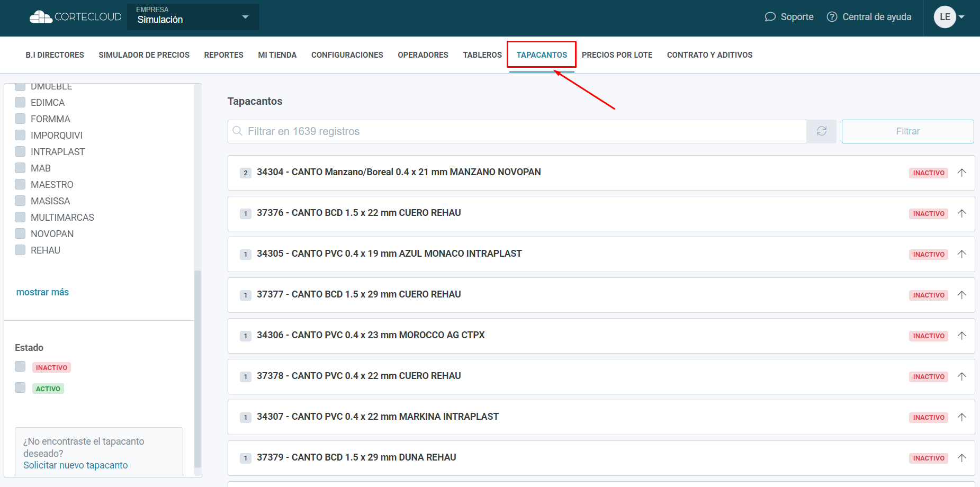
Task: Open Mi Tienda tab
Action: pyautogui.click(x=277, y=55)
